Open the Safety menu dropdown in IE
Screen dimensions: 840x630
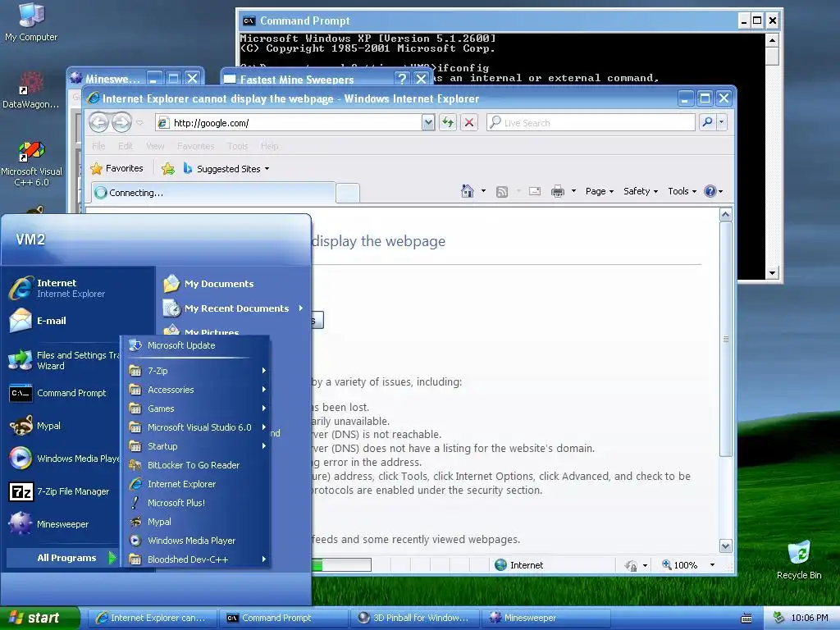tap(640, 191)
